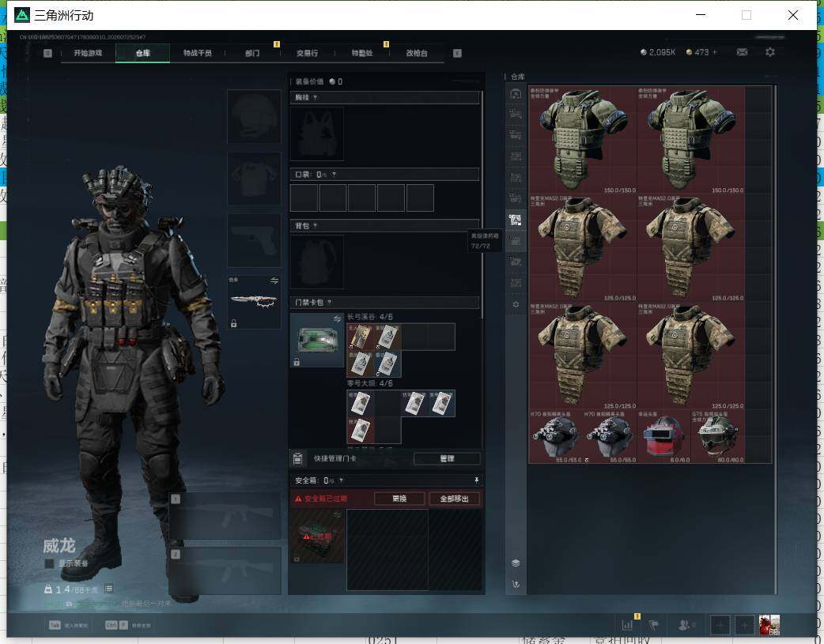Click the warehouse stack-items layers icon
This screenshot has width=824, height=644.
coord(516,563)
